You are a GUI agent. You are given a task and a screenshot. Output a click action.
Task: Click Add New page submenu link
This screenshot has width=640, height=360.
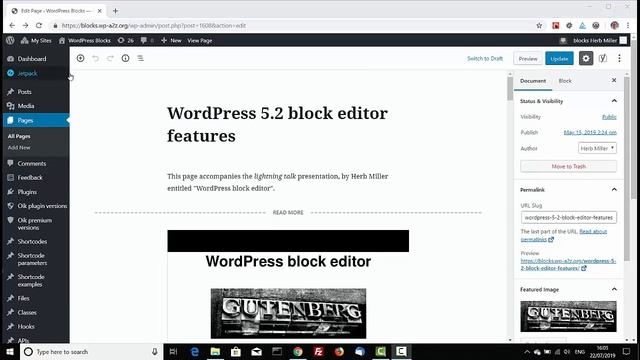19,148
